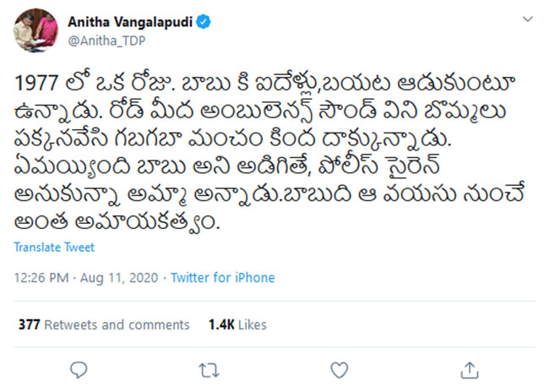Show the list of Likes
Image resolution: width=549 pixels, height=392 pixels.
[253, 324]
